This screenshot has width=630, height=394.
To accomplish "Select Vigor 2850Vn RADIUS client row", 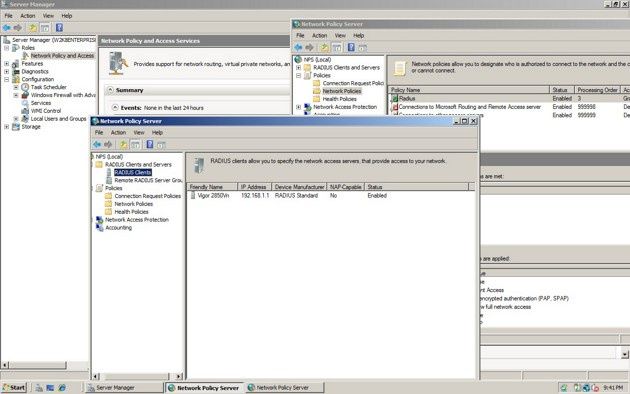I will click(331, 196).
